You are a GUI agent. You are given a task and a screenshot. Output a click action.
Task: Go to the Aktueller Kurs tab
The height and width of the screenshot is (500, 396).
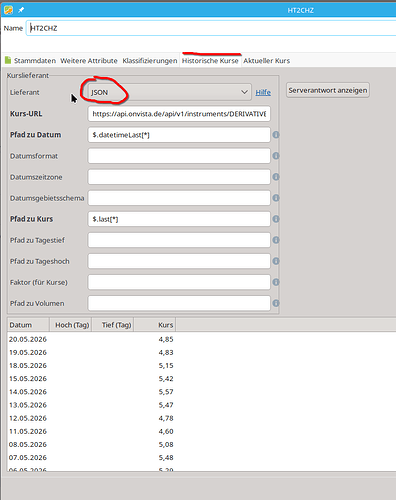[x=267, y=61]
